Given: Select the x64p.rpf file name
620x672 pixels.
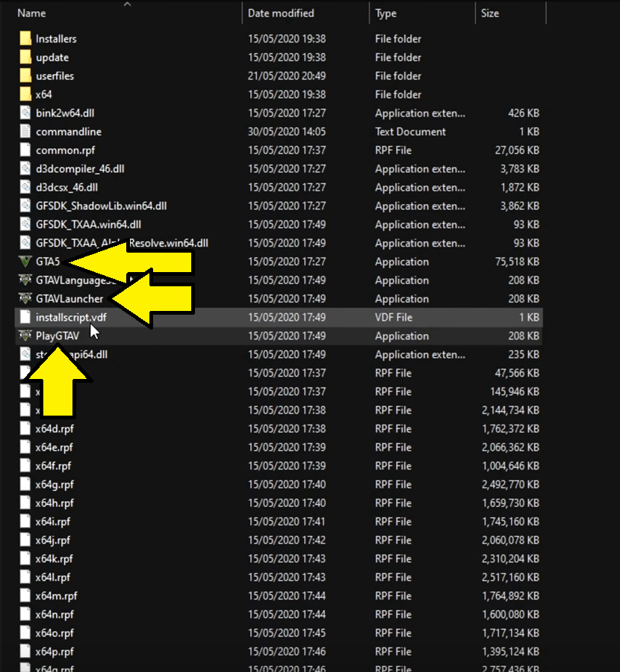Looking at the screenshot, I should pyautogui.click(x=55, y=652).
